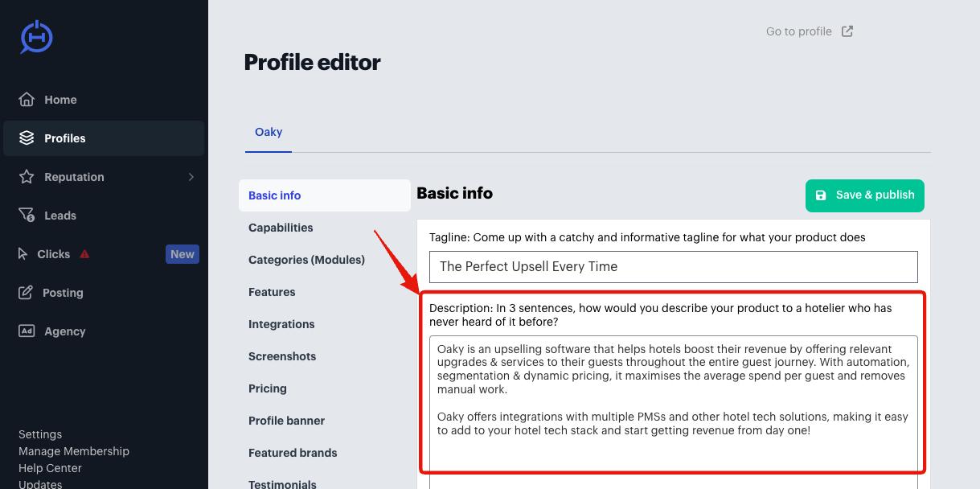Click the Profiles layers icon
The width and height of the screenshot is (980, 489).
tap(27, 138)
